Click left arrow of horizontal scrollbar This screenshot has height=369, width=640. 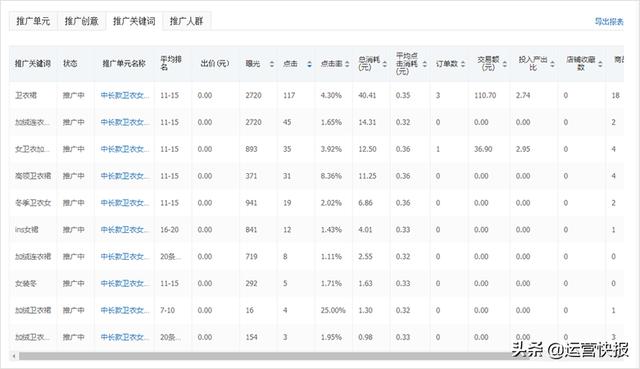pyautogui.click(x=14, y=356)
